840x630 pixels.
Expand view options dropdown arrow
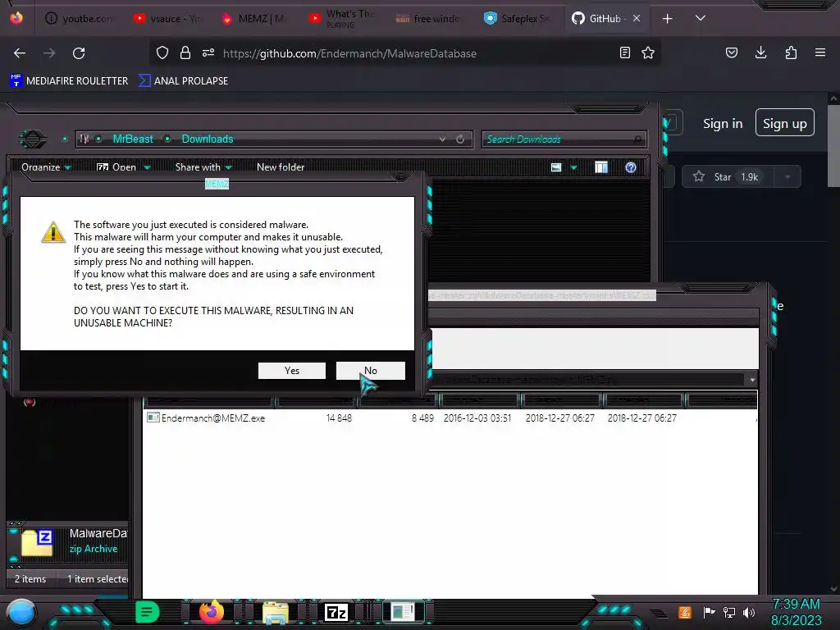pyautogui.click(x=573, y=167)
